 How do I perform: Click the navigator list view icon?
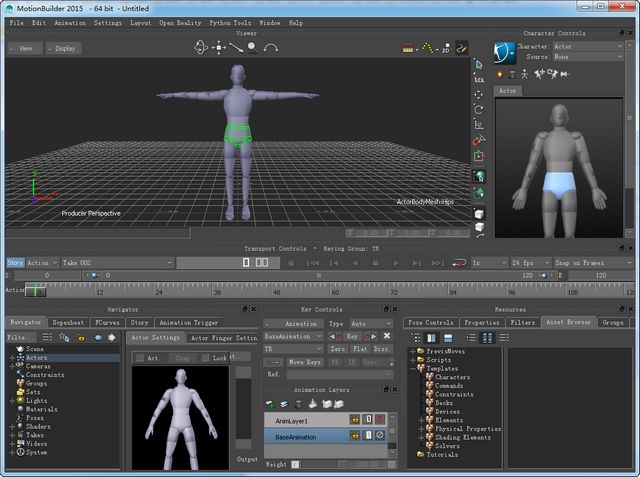[47, 337]
